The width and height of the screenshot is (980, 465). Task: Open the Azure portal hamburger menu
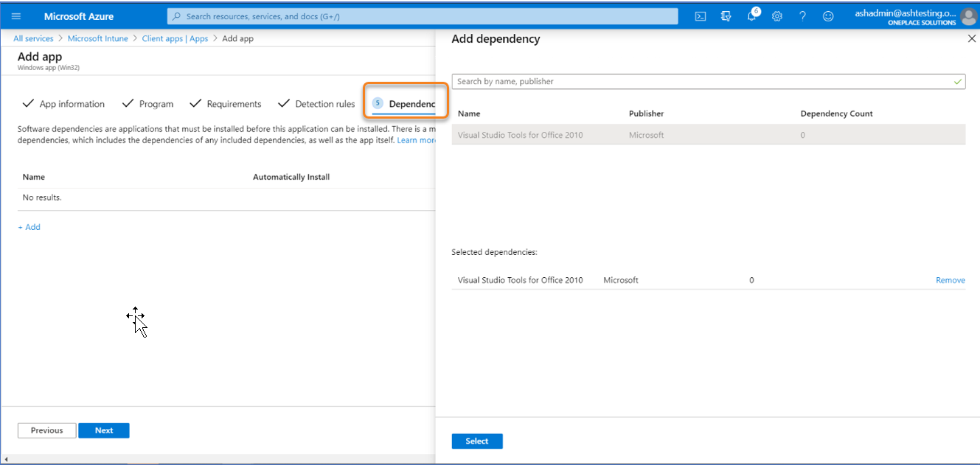(x=16, y=16)
